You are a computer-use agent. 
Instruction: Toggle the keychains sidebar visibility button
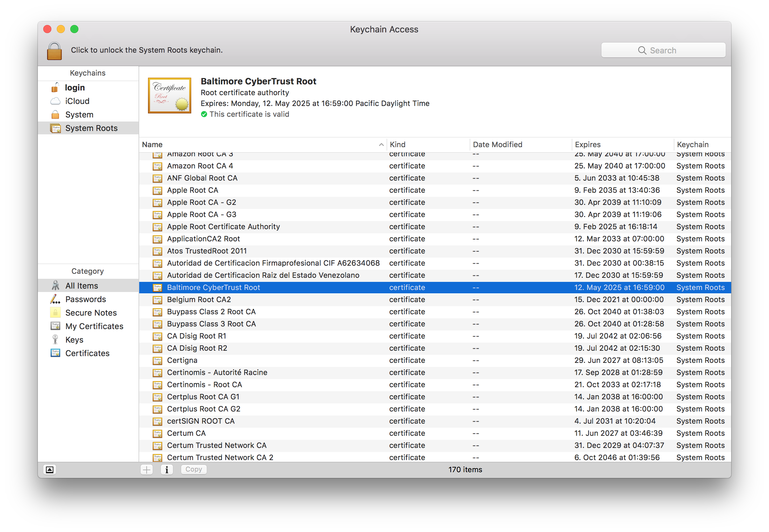click(50, 470)
